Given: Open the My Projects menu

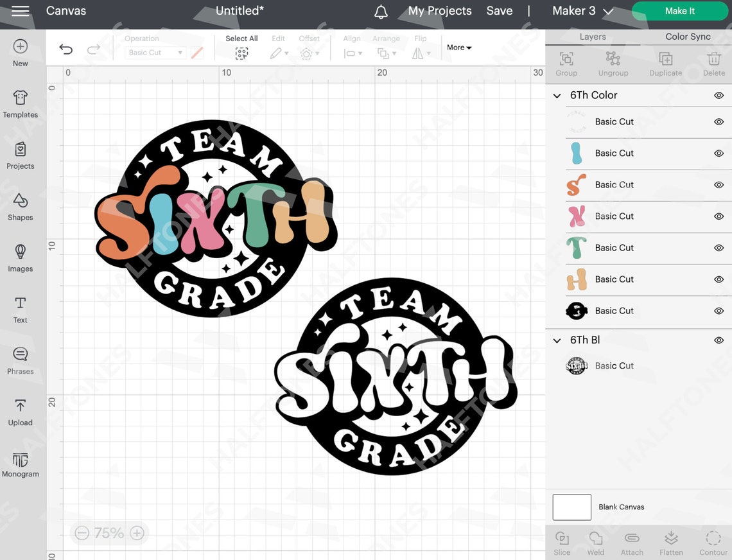Looking at the screenshot, I should pyautogui.click(x=440, y=10).
